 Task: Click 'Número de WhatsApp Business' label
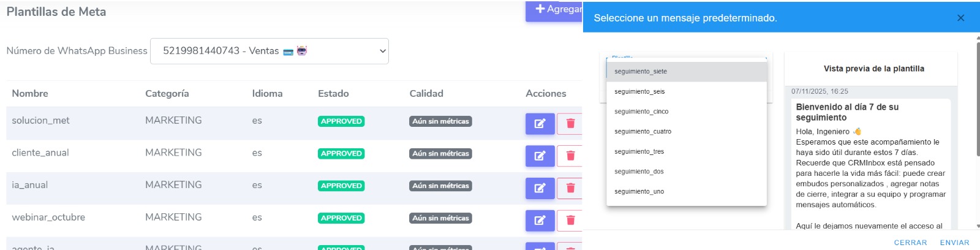[x=77, y=51]
